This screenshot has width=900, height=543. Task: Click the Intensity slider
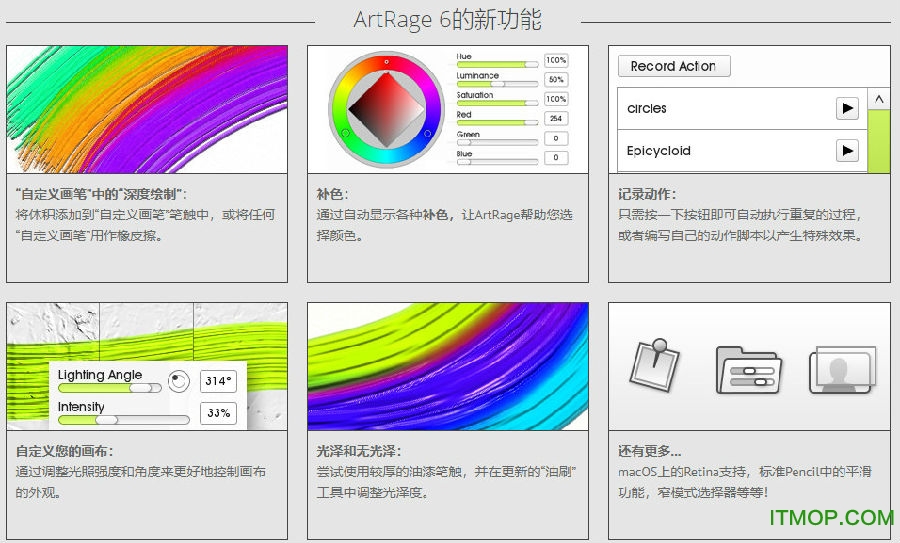coord(123,420)
